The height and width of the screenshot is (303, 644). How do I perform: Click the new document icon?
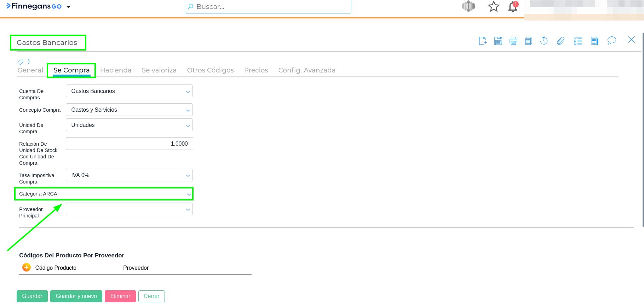pyautogui.click(x=483, y=41)
